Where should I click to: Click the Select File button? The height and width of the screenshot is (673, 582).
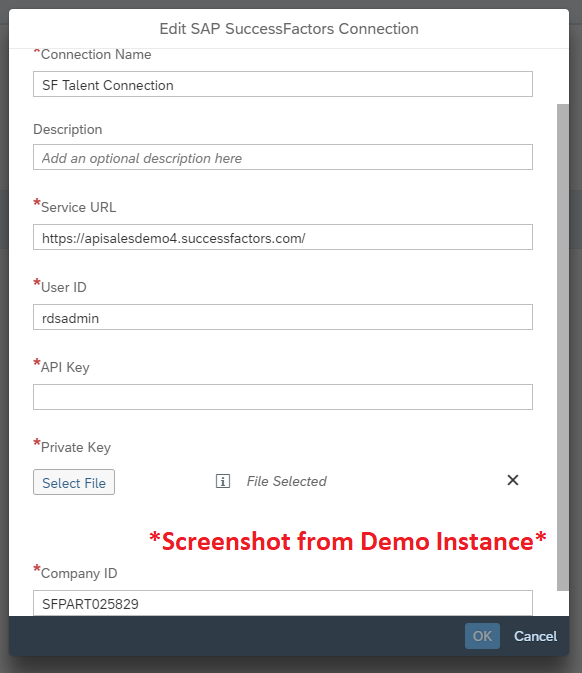(74, 482)
